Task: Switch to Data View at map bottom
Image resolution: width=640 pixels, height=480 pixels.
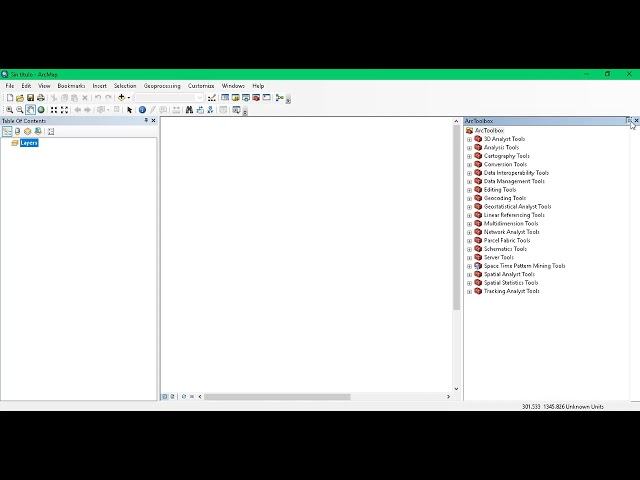Action: point(165,396)
